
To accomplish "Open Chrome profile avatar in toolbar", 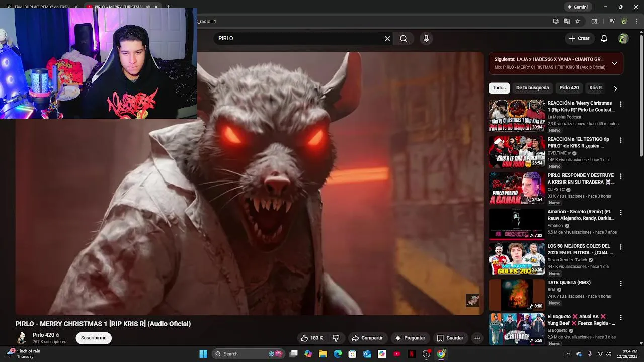I will pyautogui.click(x=624, y=21).
